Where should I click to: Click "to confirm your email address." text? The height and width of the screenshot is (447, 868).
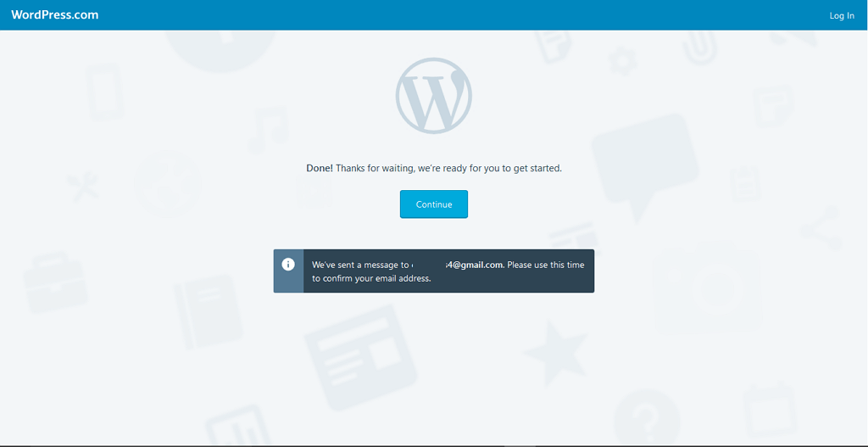[371, 278]
